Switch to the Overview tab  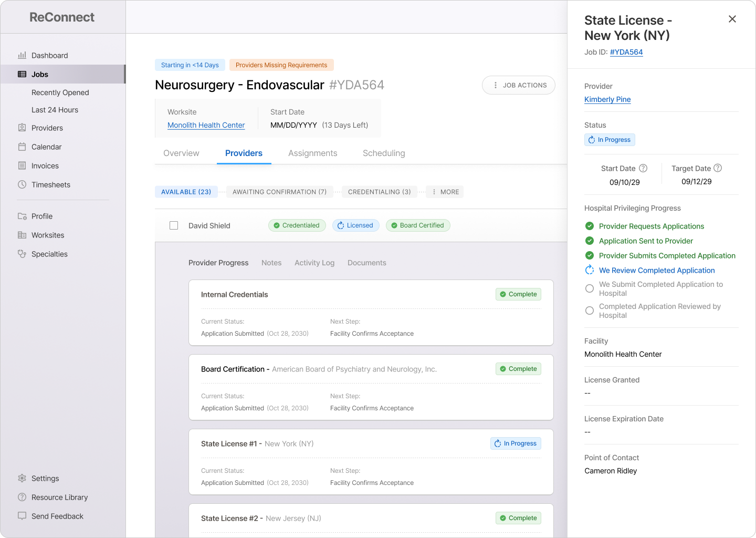click(x=181, y=153)
